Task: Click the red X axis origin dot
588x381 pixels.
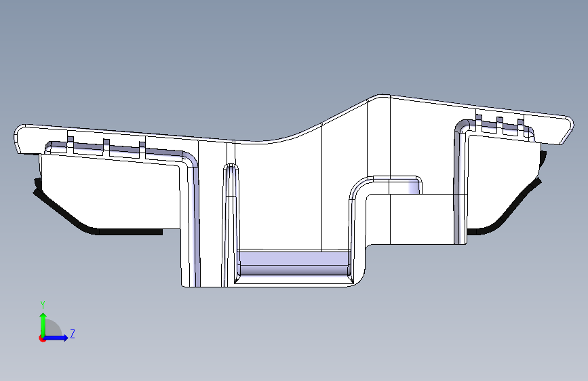Action: tap(42, 338)
